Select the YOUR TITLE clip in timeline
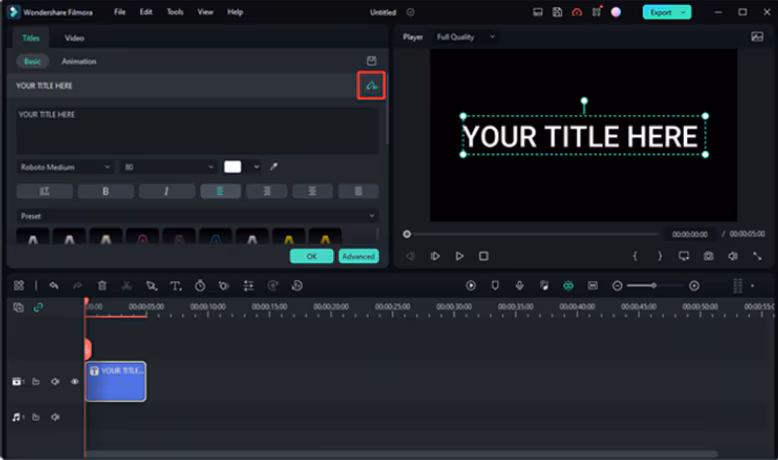 116,381
